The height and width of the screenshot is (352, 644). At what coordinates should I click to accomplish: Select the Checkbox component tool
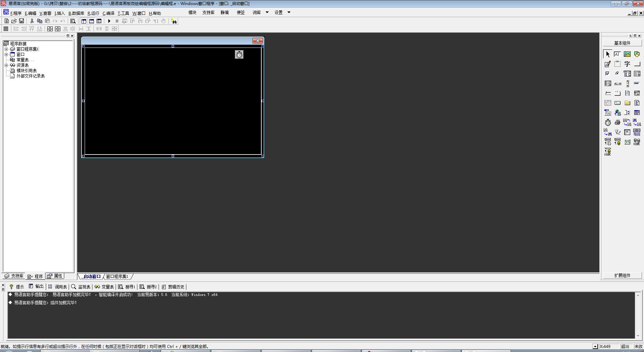[608, 74]
